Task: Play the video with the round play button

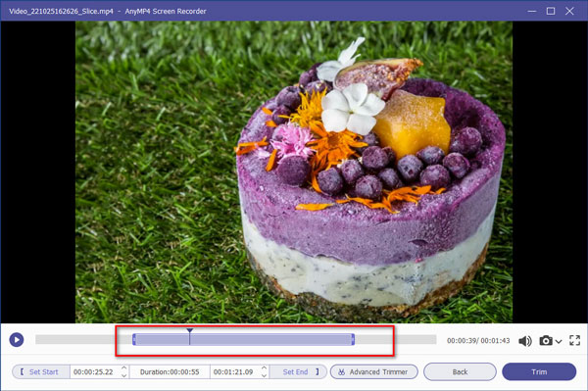Action: (16, 340)
